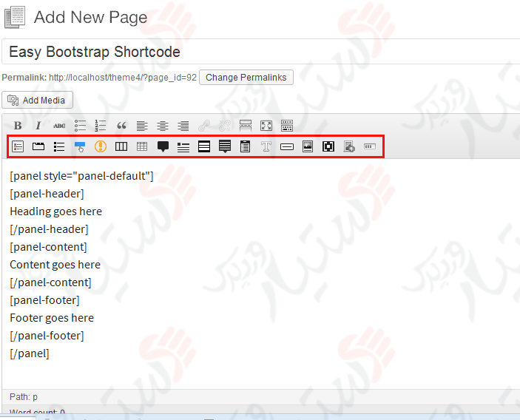Click the opening [panel-content] line
Screen dimensions: 520x420
tap(48, 247)
